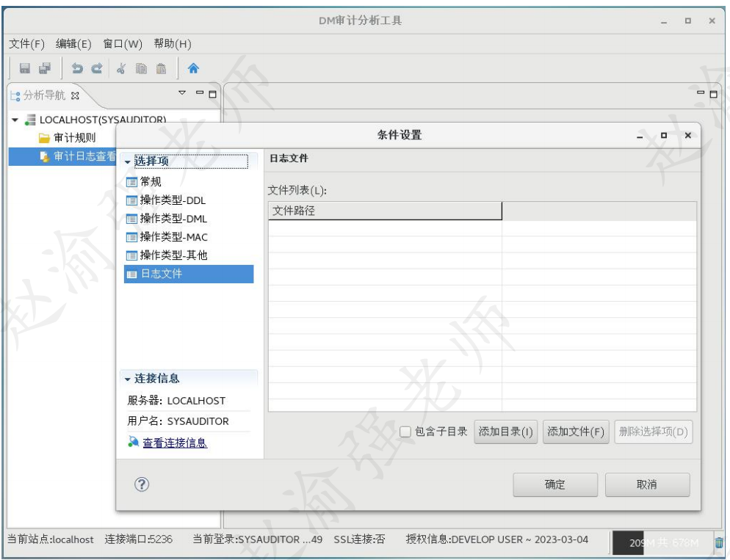The image size is (730, 560).
Task: Click the Cut scissors icon
Action: [121, 68]
